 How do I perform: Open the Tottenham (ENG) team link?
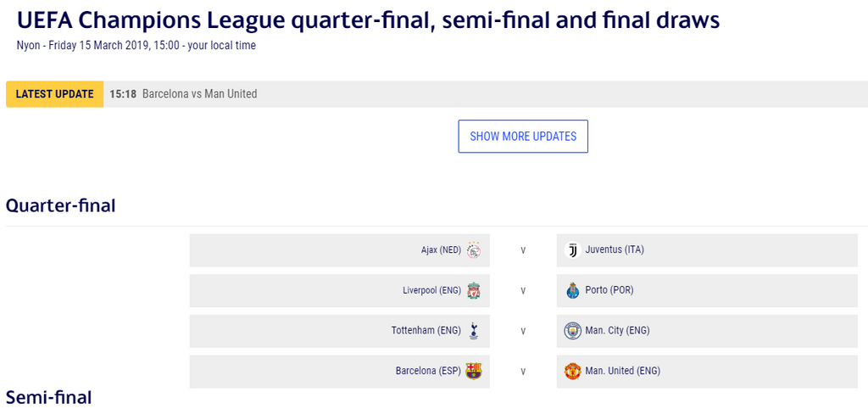[x=426, y=331]
